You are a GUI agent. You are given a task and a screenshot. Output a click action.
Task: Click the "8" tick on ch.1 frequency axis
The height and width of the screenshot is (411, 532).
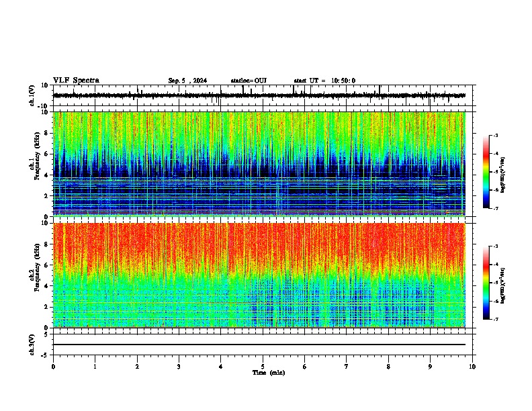point(46,133)
